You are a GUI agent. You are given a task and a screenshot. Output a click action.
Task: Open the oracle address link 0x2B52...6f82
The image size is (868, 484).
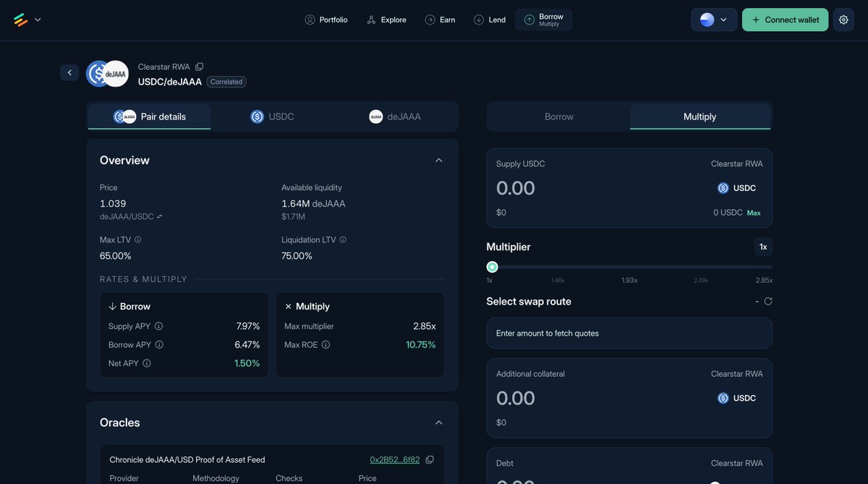(395, 459)
